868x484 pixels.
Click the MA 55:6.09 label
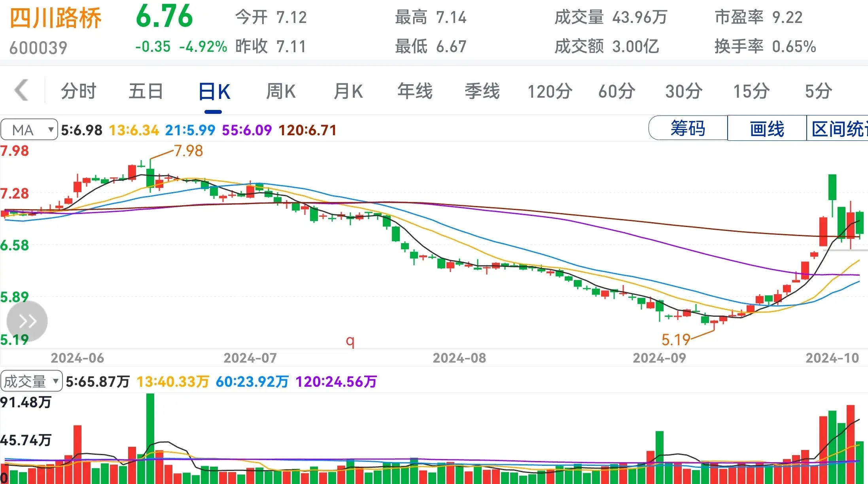[x=247, y=130]
